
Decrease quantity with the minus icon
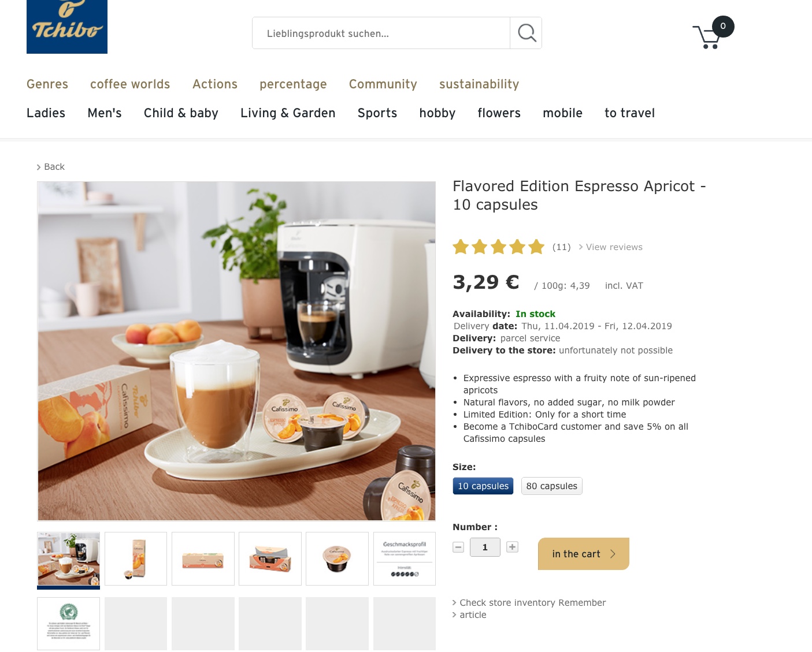click(458, 547)
